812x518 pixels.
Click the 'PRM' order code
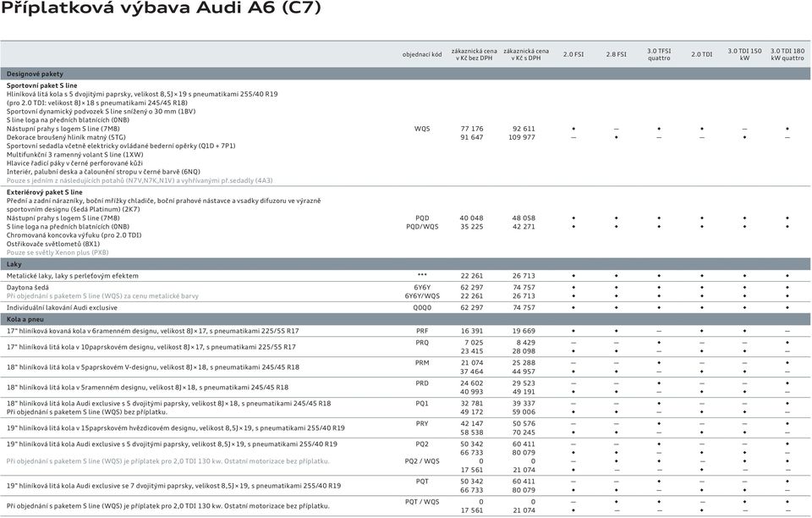422,363
